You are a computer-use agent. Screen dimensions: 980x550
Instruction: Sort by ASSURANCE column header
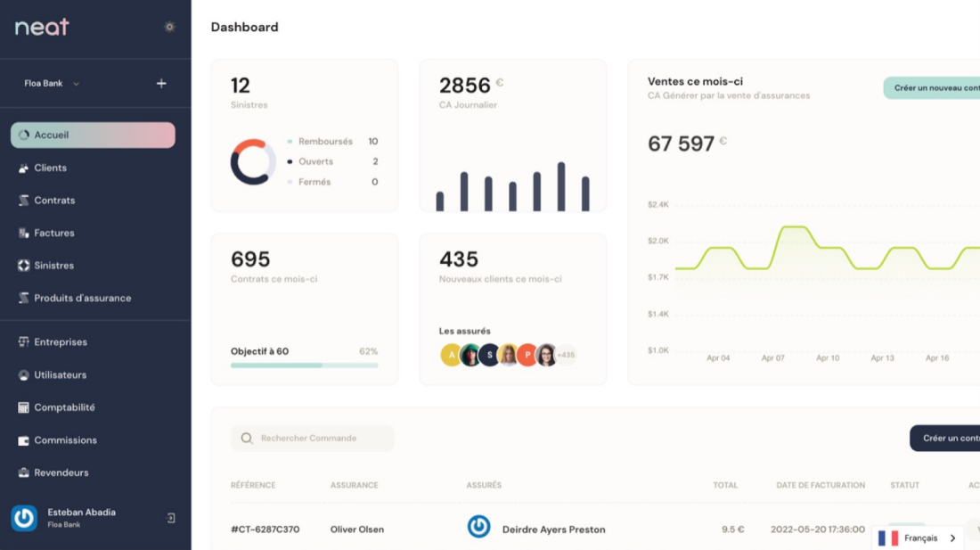pos(355,485)
